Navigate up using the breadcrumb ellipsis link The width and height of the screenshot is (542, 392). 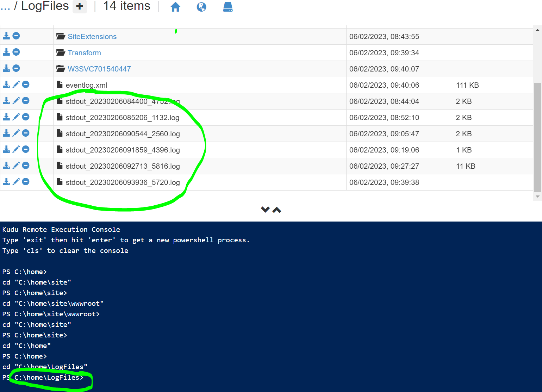5,6
